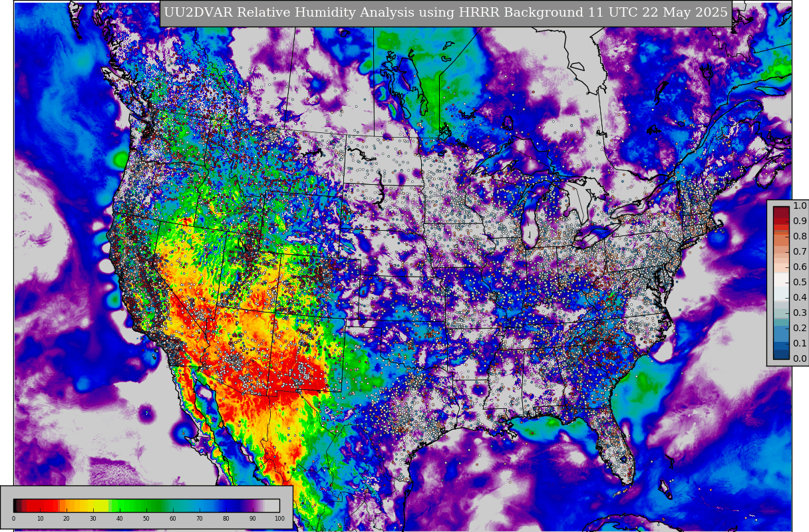Click the 0.1 label on the right colorbar
This screenshot has width=809, height=532.
[x=800, y=344]
